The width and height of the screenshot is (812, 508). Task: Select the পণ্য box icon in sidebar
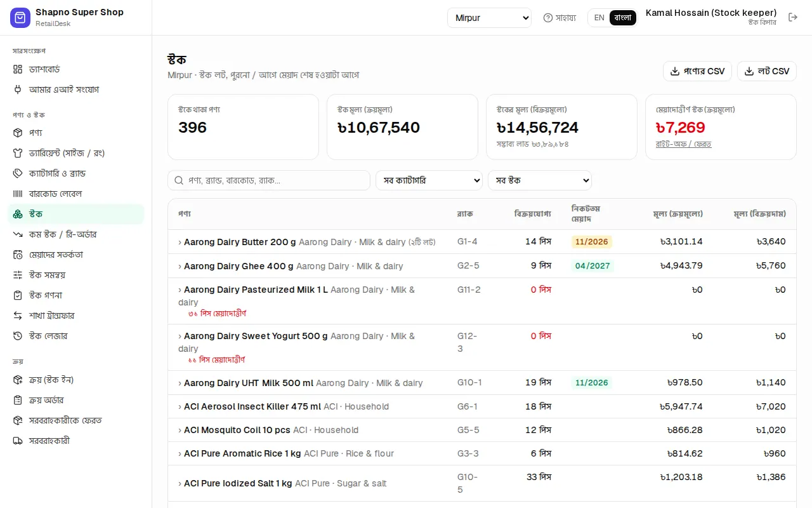[x=18, y=133]
